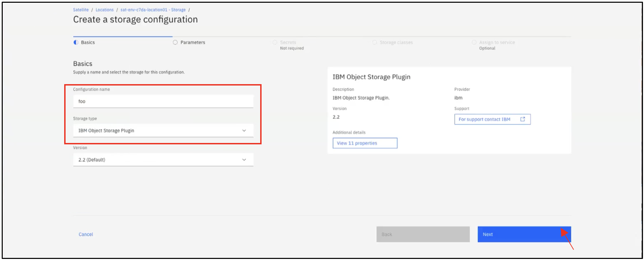Click the IBM Object Storage Plugin heading
Image resolution: width=644 pixels, height=262 pixels.
[x=372, y=77]
